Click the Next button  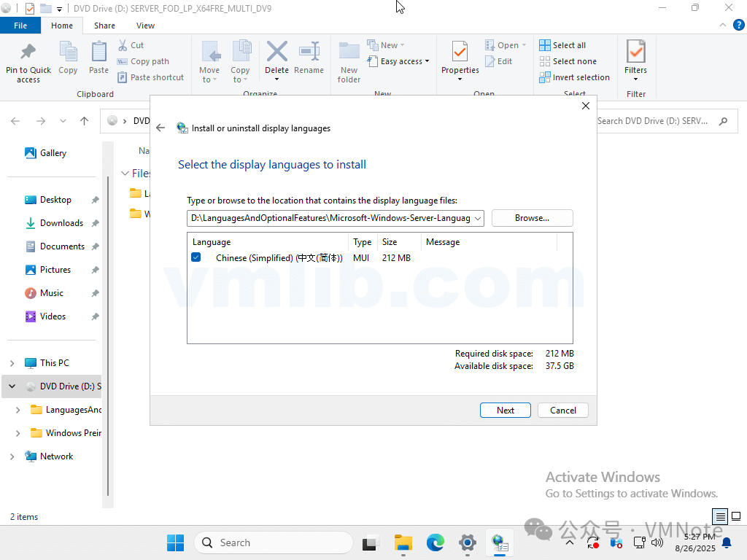click(506, 411)
